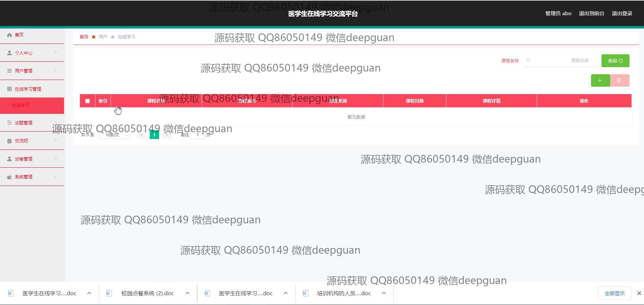Click the 课程类别 column header

[x=338, y=101]
